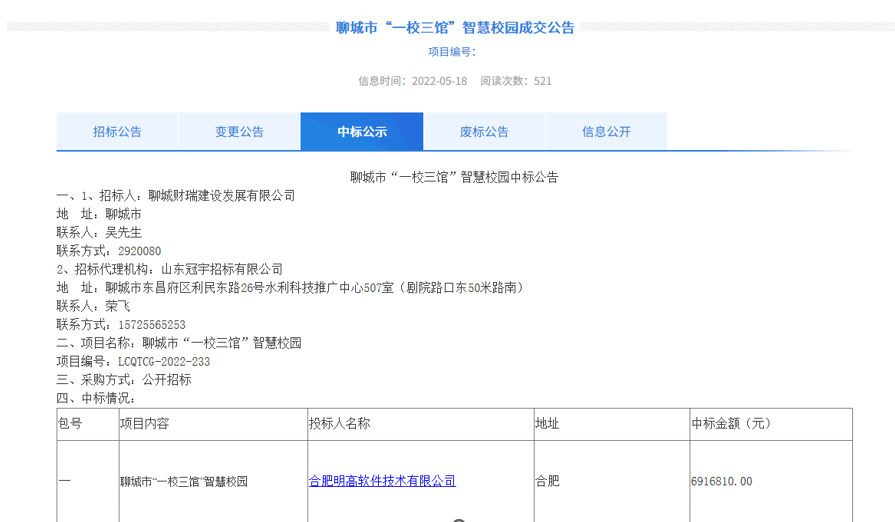Open the 废标公告 tab
Viewport: 895px width, 522px height.
pyautogui.click(x=484, y=132)
